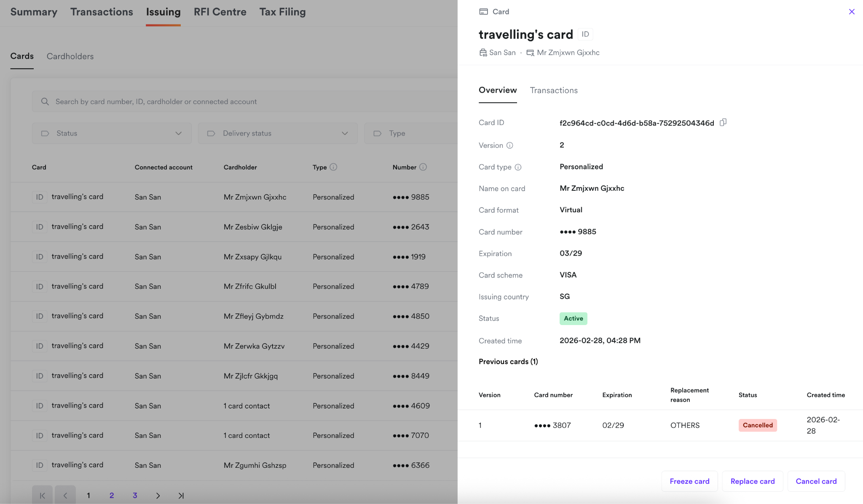
Task: Open the Cardholders tab
Action: pos(70,56)
